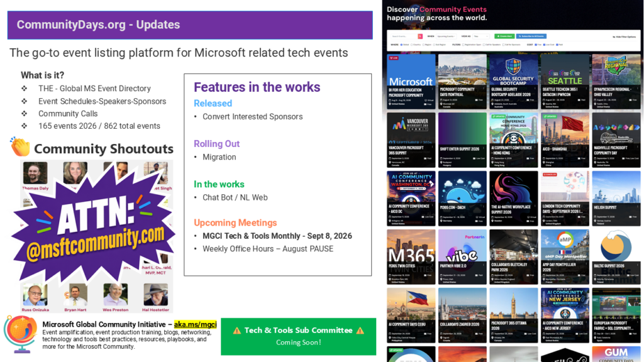
Task: Click 'Weekly Office Hours – August PAUSE' text
Action: [x=268, y=249]
